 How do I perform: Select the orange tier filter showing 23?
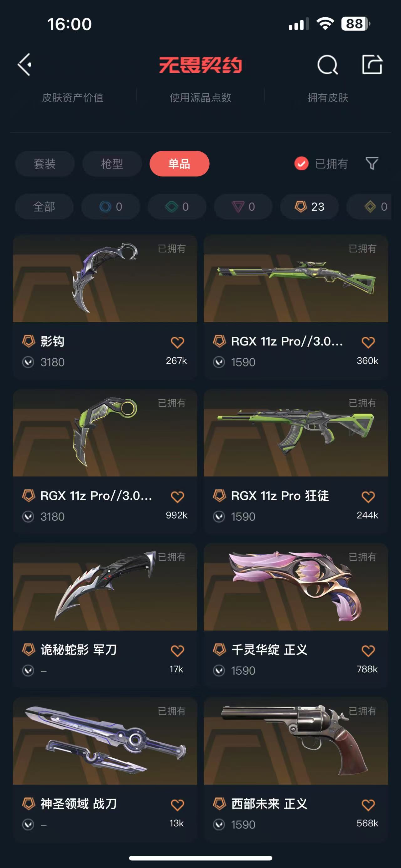click(310, 207)
